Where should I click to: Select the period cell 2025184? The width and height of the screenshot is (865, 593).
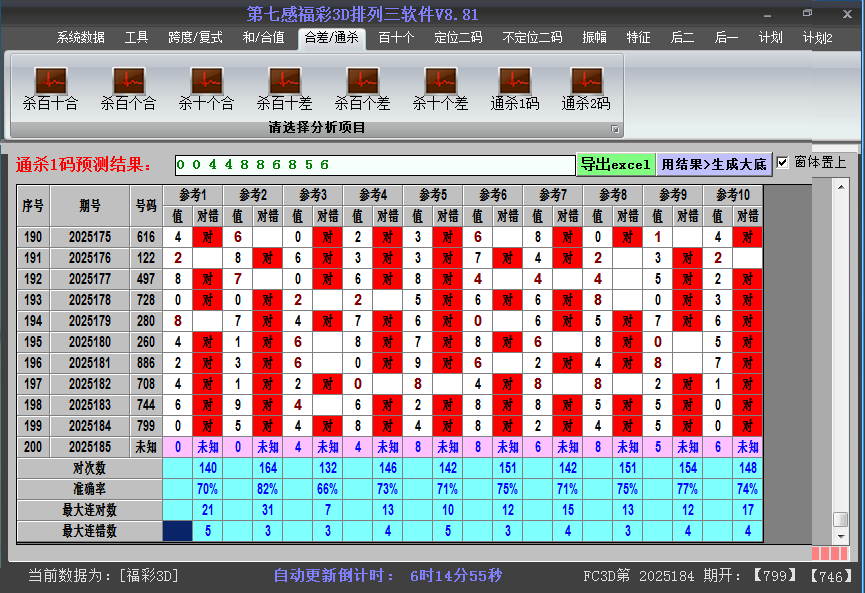tap(90, 426)
